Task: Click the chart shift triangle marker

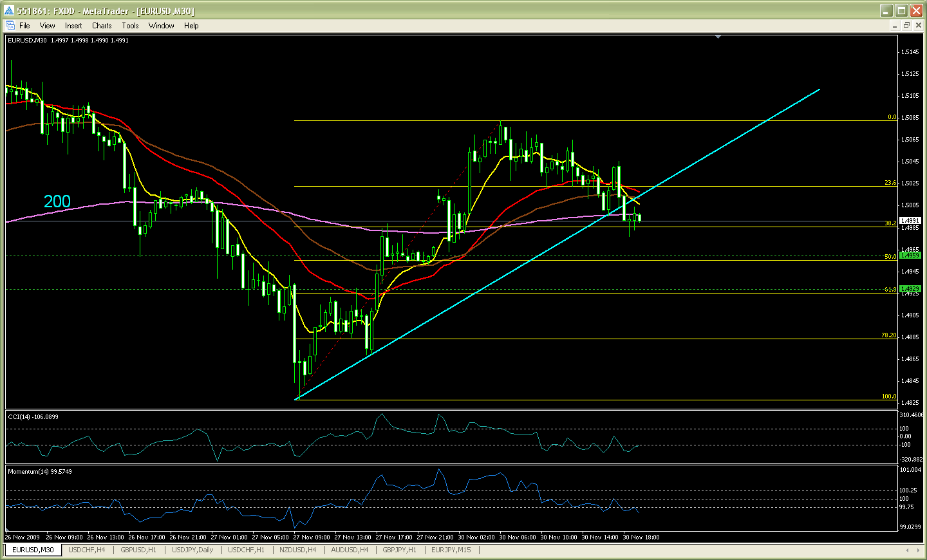Action: (718, 37)
